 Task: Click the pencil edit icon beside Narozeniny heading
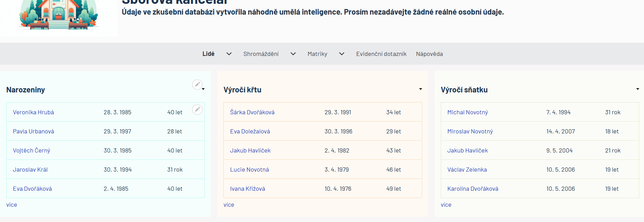[197, 84]
